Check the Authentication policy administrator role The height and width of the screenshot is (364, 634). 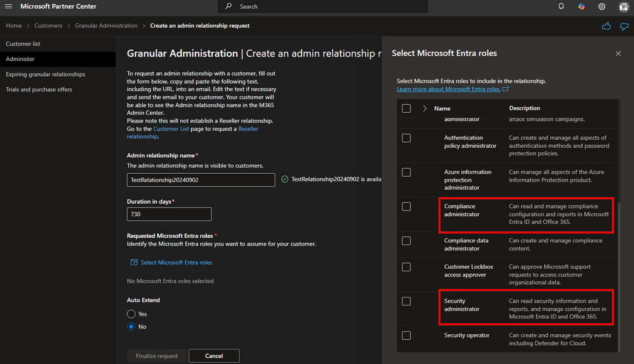(x=406, y=138)
